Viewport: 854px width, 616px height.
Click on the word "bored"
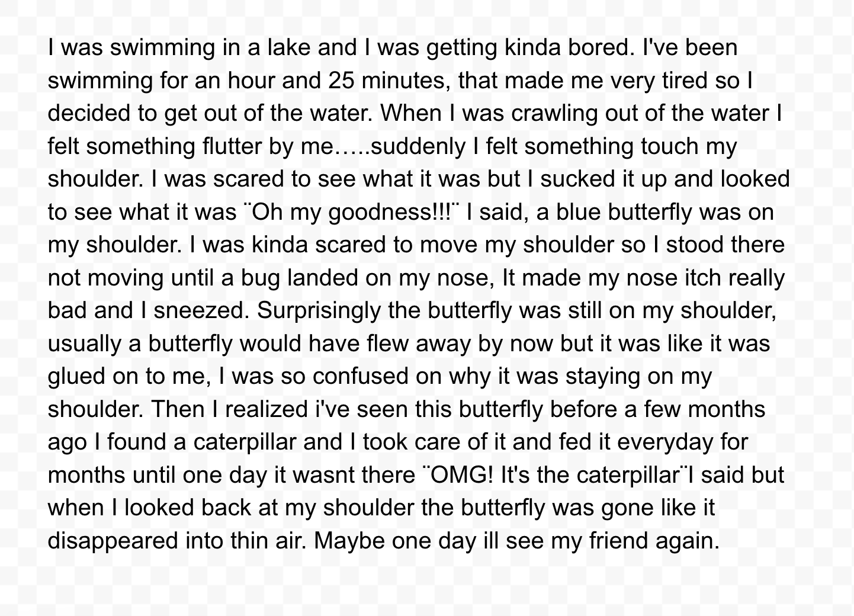click(x=599, y=48)
